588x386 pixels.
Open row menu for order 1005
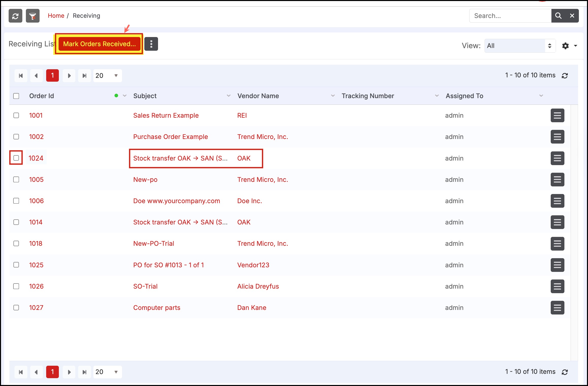click(558, 180)
